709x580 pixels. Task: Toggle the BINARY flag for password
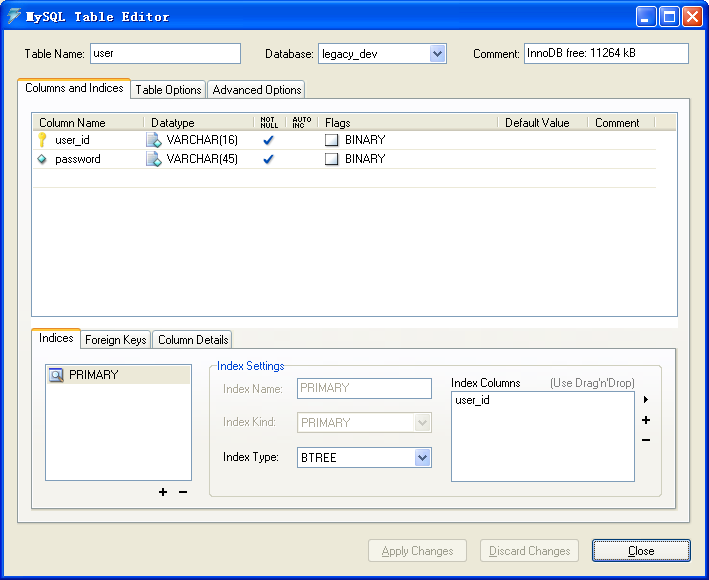coord(331,159)
